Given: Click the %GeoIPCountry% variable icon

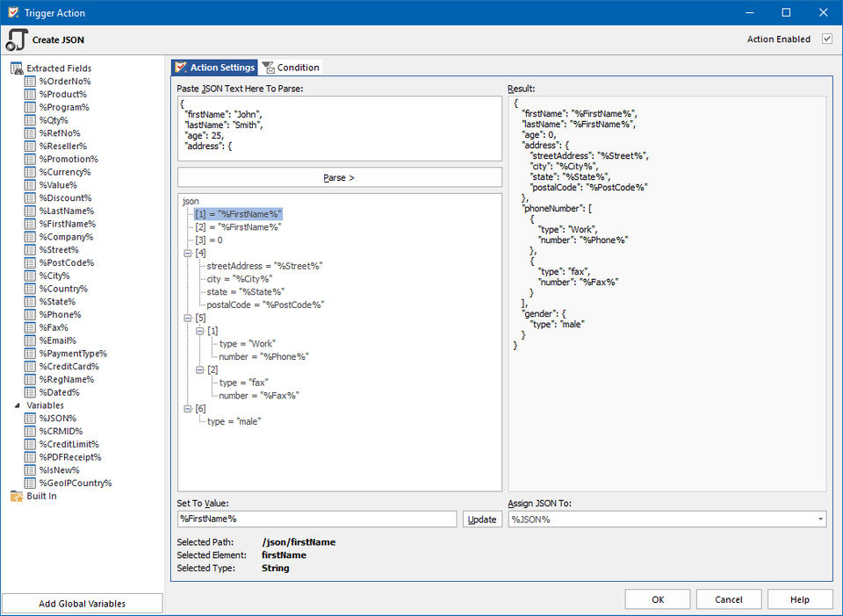Looking at the screenshot, I should point(30,483).
